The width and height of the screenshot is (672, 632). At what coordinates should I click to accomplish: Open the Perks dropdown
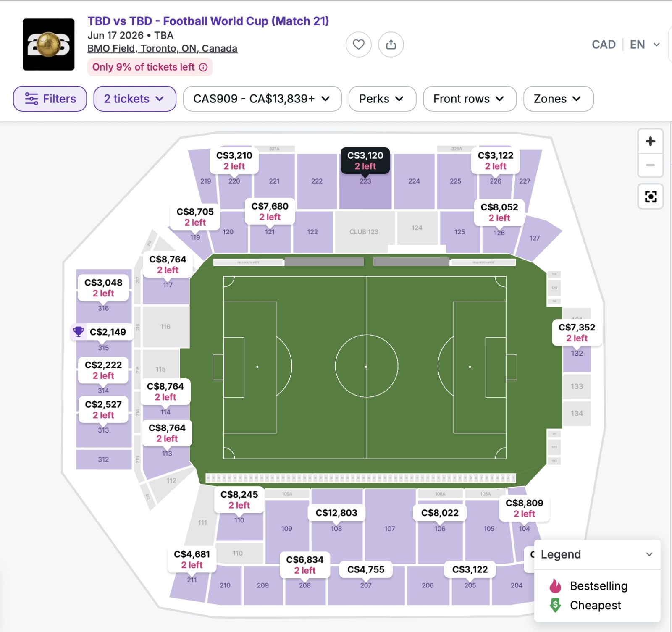tap(382, 99)
